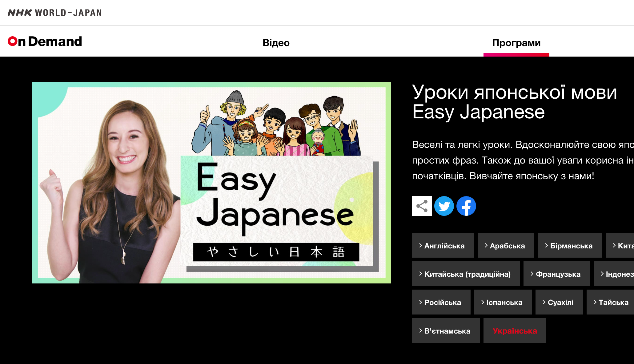Open the Easy Japanese program thumbnail
634x364 pixels.
(211, 183)
